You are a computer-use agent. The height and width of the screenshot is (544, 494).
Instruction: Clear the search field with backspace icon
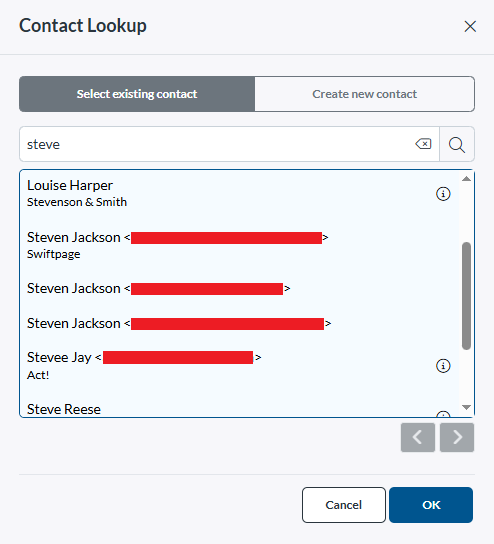(423, 144)
